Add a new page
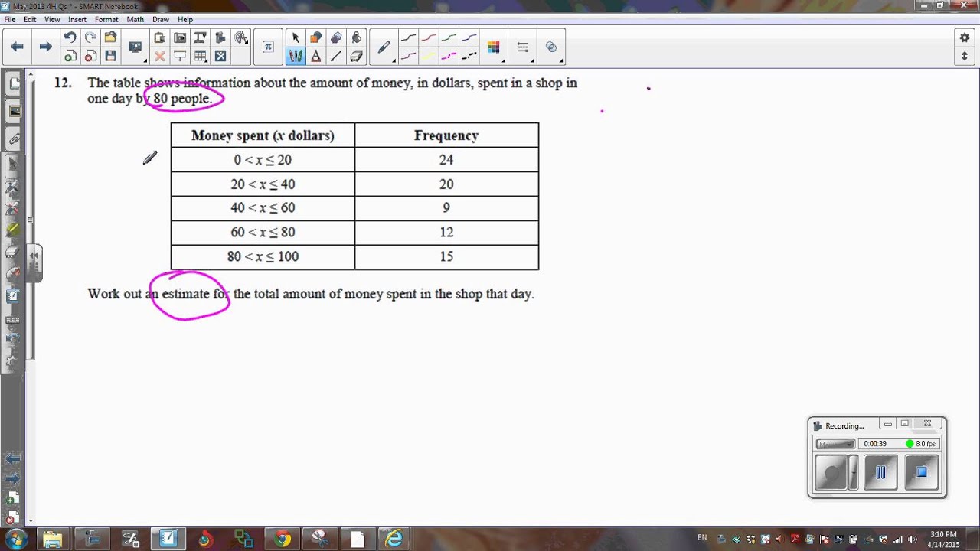This screenshot has height=551, width=980. tap(70, 56)
